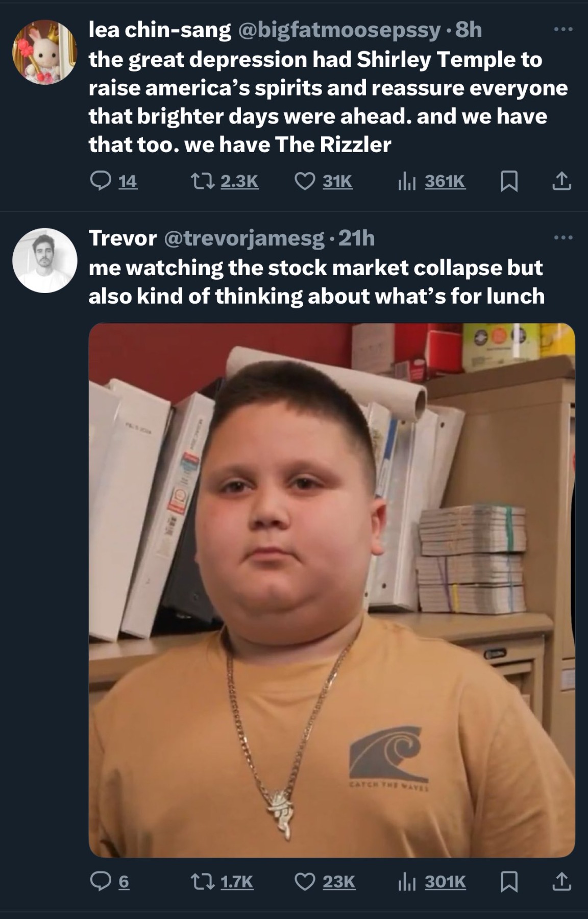Retweet the Shirley Temple tweet

click(x=225, y=181)
